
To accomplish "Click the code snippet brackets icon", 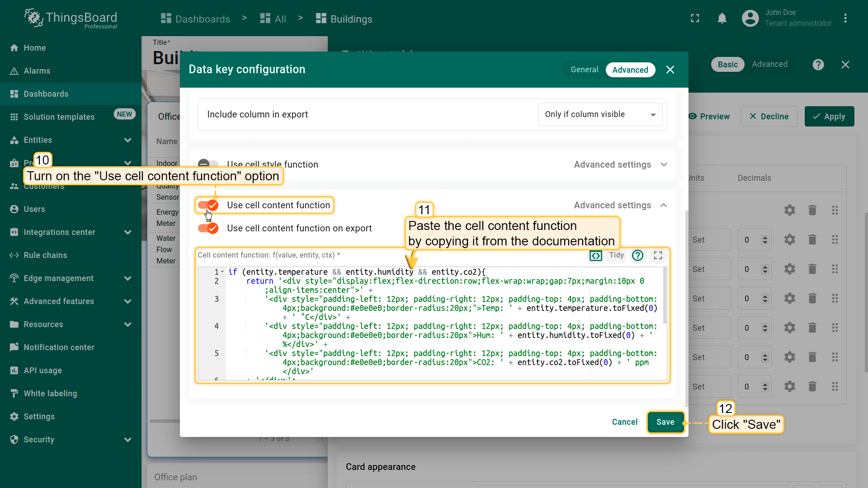I will [595, 256].
